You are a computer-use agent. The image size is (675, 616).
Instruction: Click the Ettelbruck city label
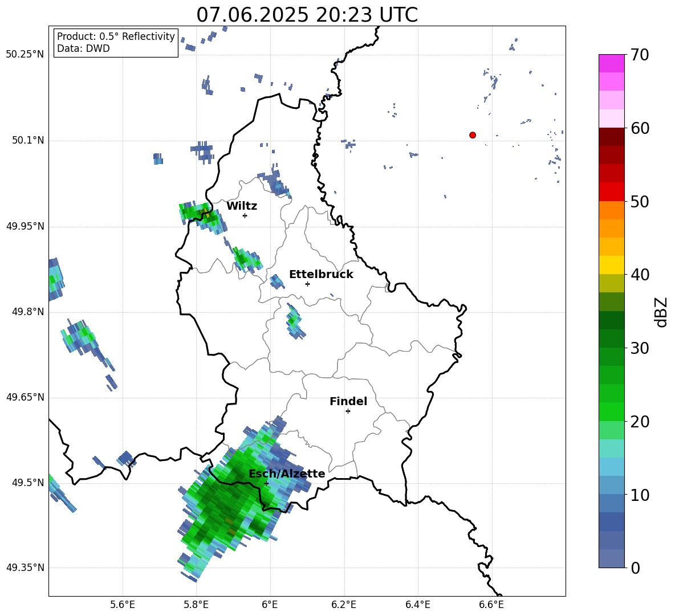tap(321, 275)
